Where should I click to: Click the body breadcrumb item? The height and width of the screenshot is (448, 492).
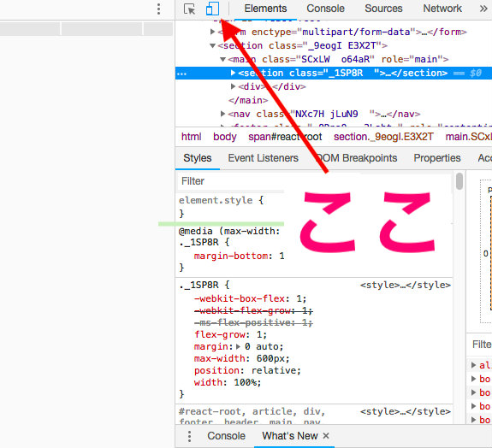click(225, 137)
